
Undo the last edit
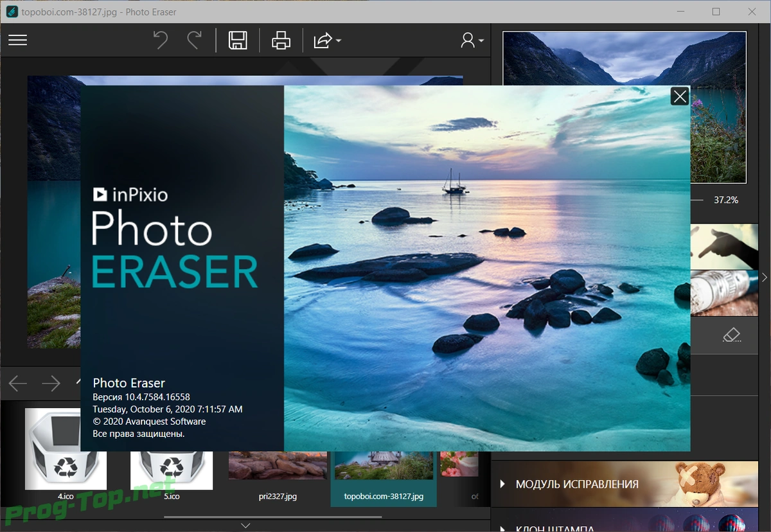(x=160, y=40)
